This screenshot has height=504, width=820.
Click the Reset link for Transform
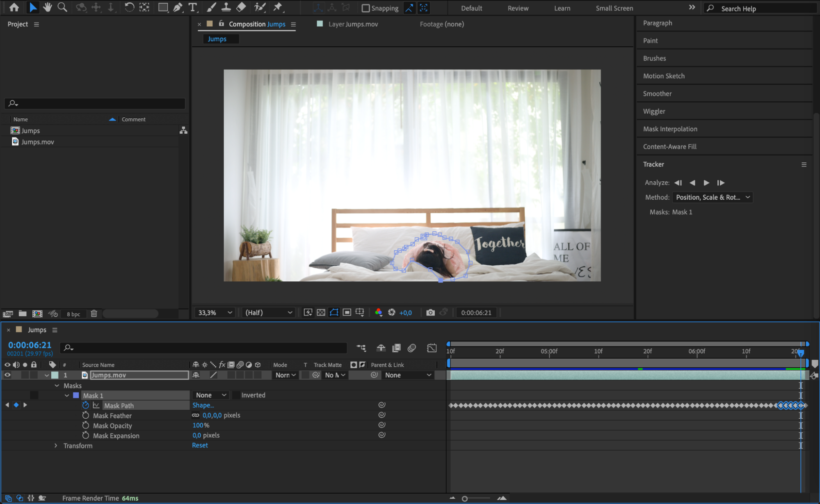coord(200,445)
